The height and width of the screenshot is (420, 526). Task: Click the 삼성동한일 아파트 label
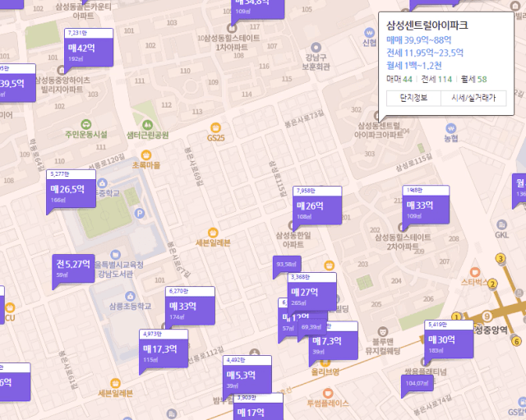click(x=293, y=240)
